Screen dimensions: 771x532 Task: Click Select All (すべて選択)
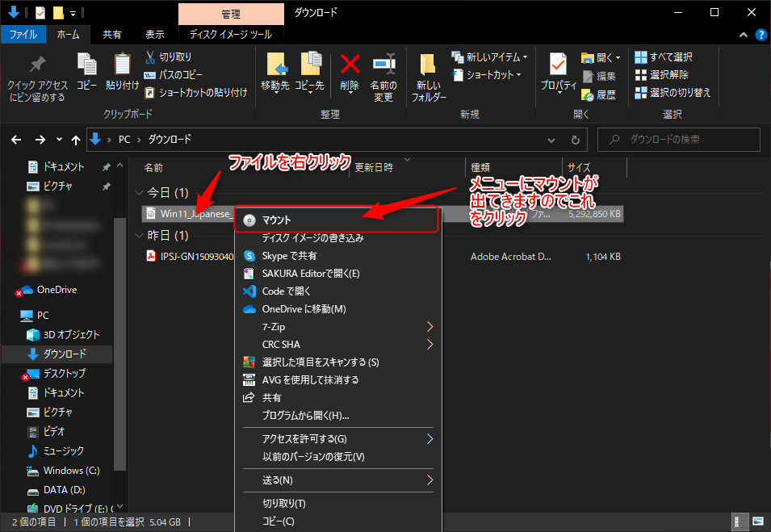click(664, 57)
